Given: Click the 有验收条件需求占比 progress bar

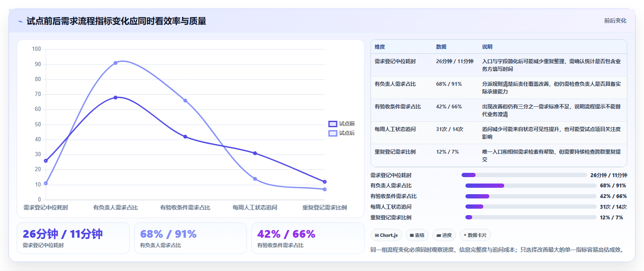Looking at the screenshot, I should tap(531, 196).
